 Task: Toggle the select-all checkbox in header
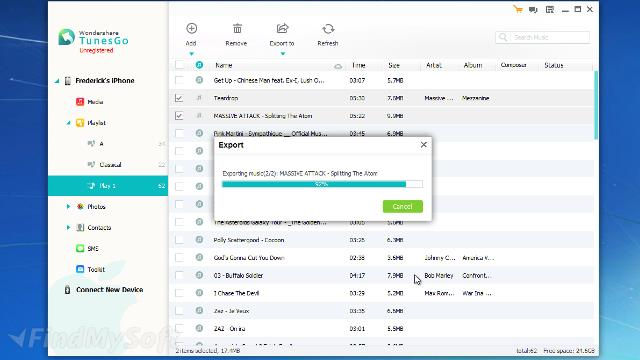tap(179, 64)
